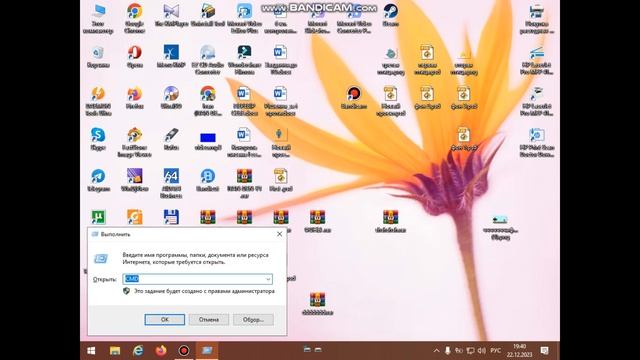The width and height of the screenshot is (640, 360).
Task: Launch the Opera browser shortcut
Action: [134, 53]
